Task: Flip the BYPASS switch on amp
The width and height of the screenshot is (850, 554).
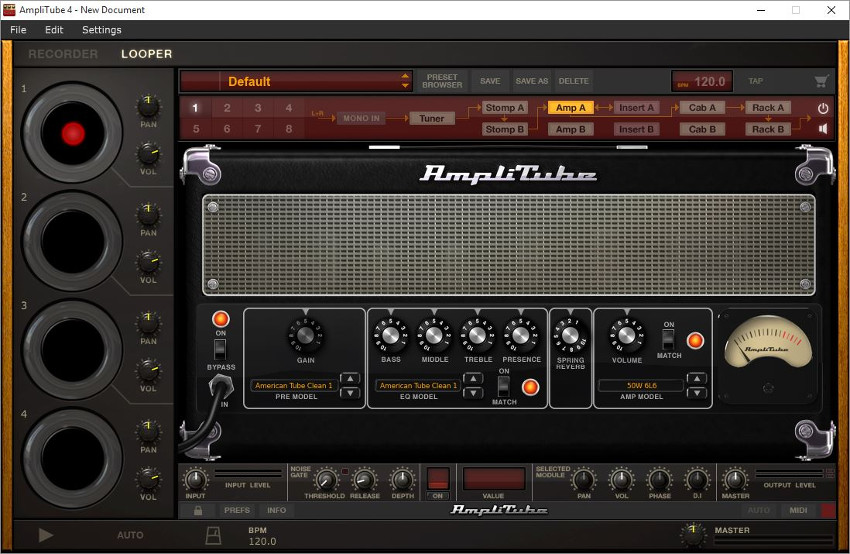Action: click(x=220, y=349)
